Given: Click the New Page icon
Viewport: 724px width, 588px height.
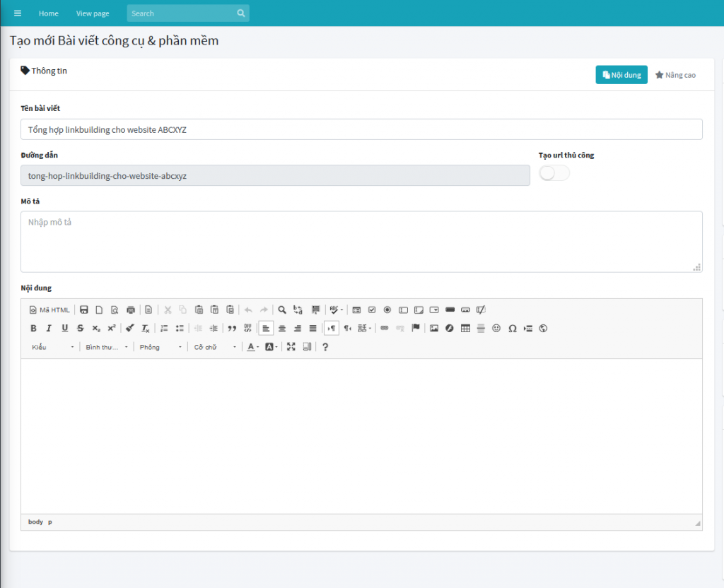Looking at the screenshot, I should pyautogui.click(x=99, y=310).
